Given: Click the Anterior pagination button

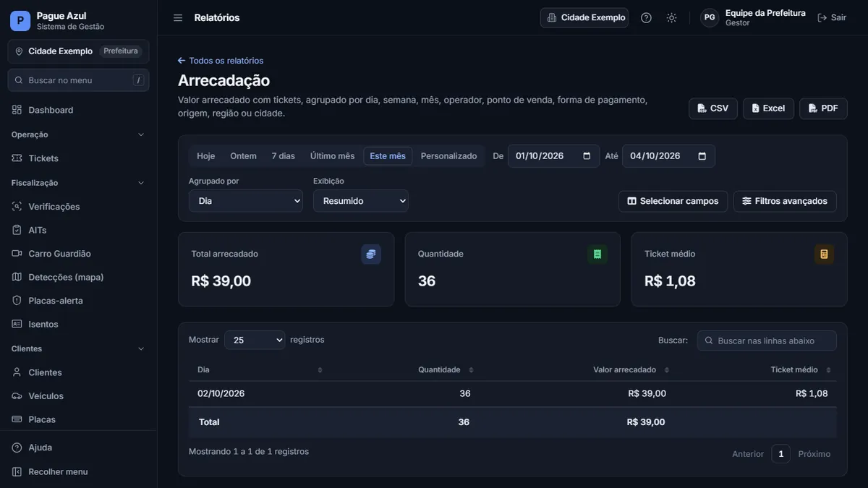Looking at the screenshot, I should (x=748, y=454).
